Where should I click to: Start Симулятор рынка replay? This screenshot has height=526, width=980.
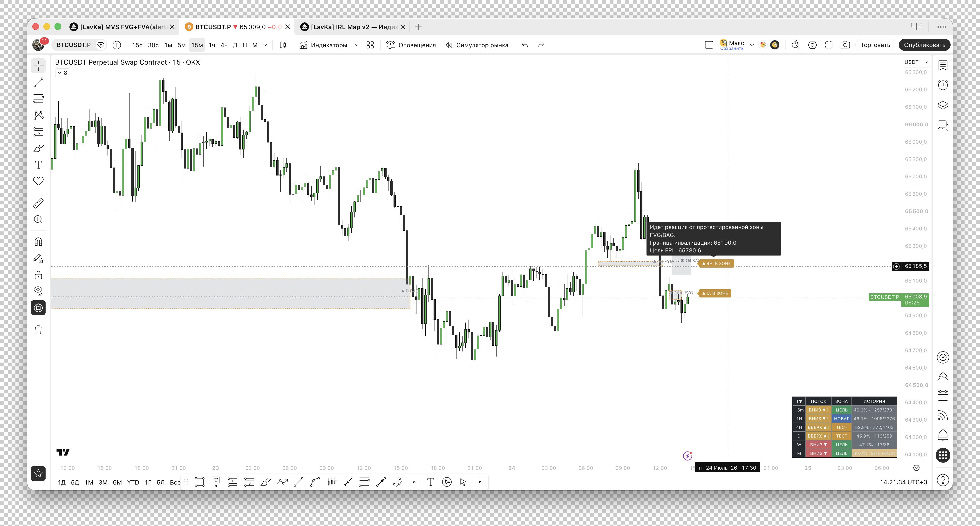[477, 45]
